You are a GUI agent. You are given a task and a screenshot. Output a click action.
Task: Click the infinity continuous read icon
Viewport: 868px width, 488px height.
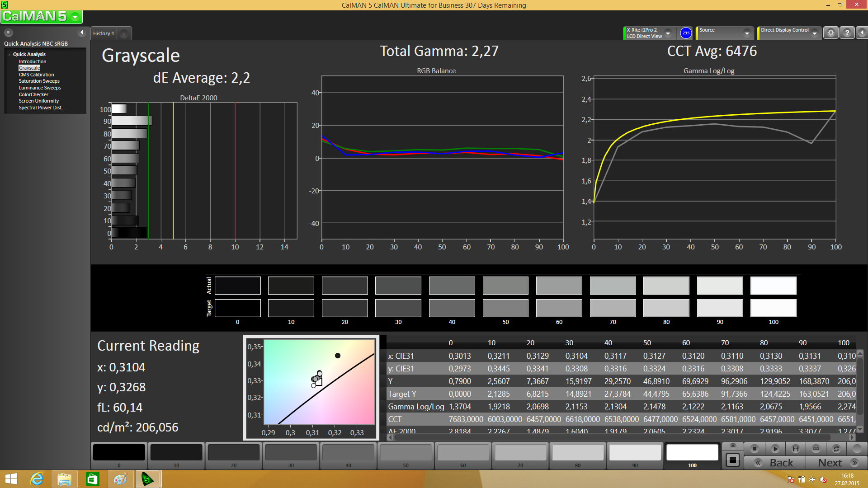pyautogui.click(x=816, y=449)
